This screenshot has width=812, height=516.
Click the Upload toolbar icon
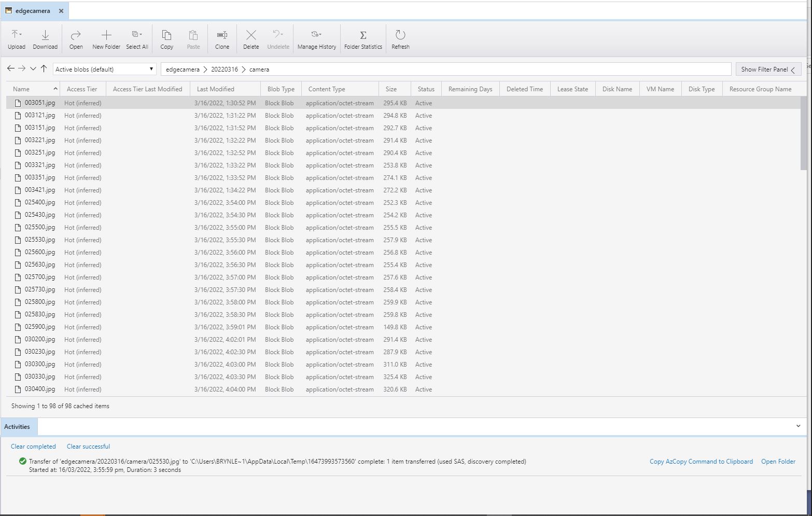click(x=16, y=39)
